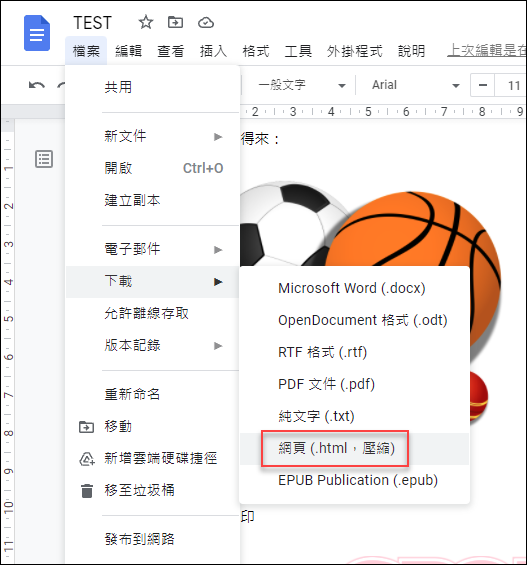Open the 一般文字 paragraph style dropdown
This screenshot has width=527, height=565.
301,85
